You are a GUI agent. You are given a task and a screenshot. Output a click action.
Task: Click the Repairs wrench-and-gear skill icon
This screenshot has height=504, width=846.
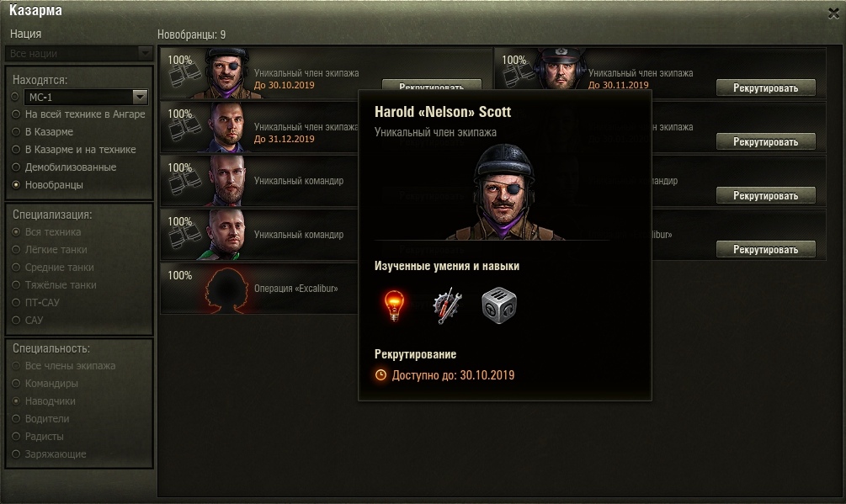(x=448, y=306)
